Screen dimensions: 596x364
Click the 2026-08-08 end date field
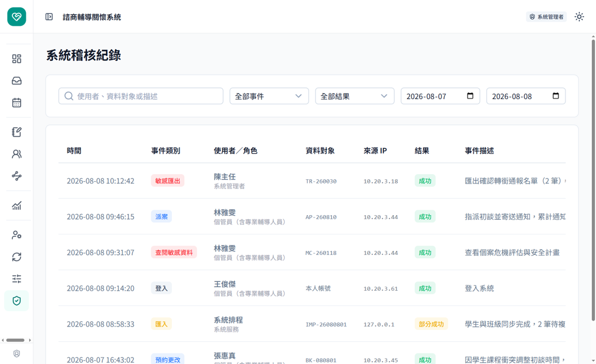point(526,96)
